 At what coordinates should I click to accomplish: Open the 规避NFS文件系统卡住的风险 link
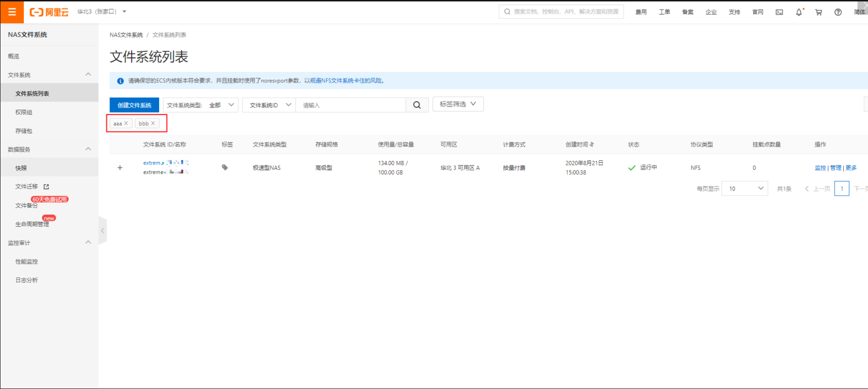pyautogui.click(x=346, y=80)
